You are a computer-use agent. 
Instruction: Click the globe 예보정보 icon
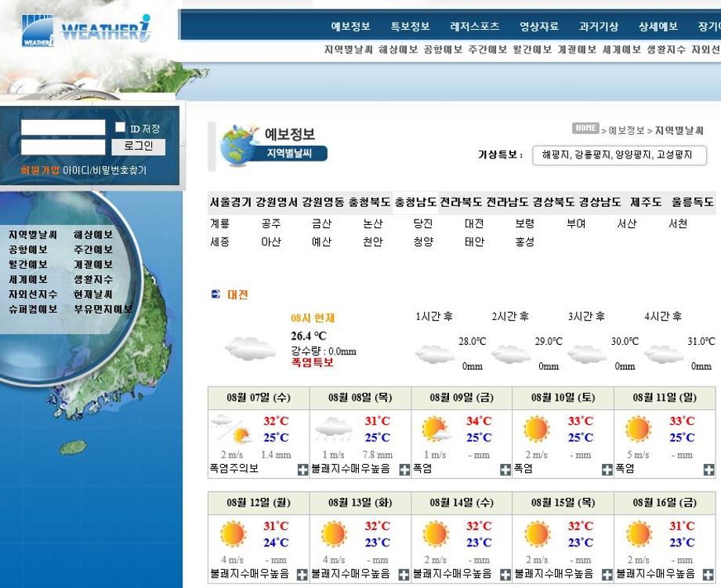click(x=239, y=145)
